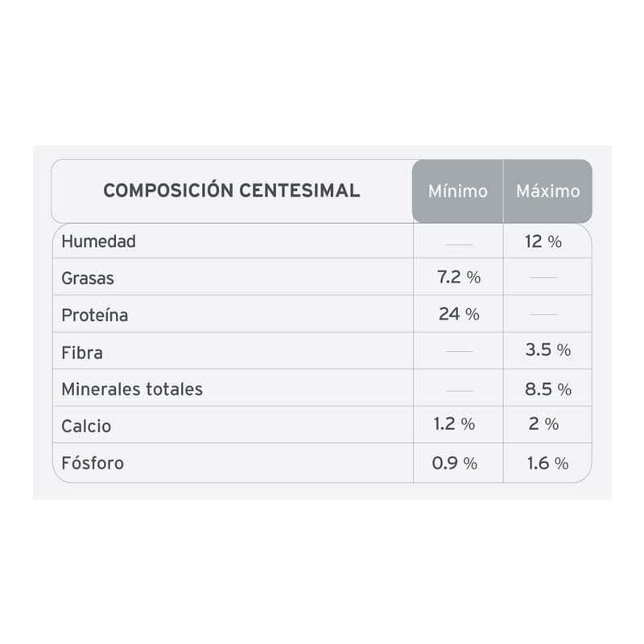This screenshot has width=644, height=644.
Task: Click the 1.6 % Fósforo maximum value
Action: tap(547, 464)
